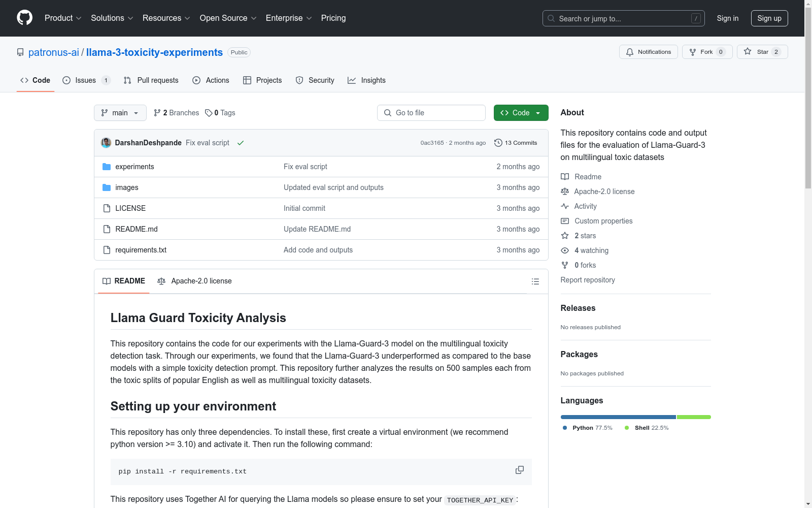Click the Shell language bar segment
Viewport: 812px width, 508px height.
(x=694, y=417)
